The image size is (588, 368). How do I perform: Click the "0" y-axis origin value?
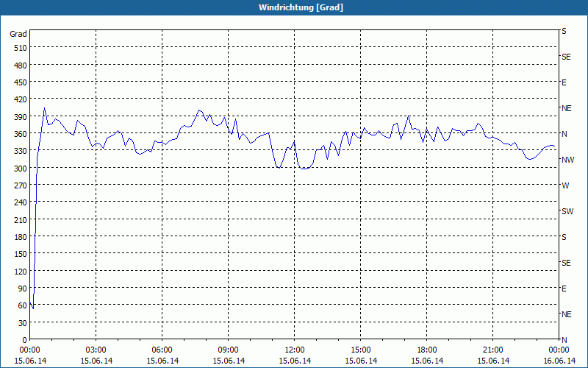tap(25, 340)
